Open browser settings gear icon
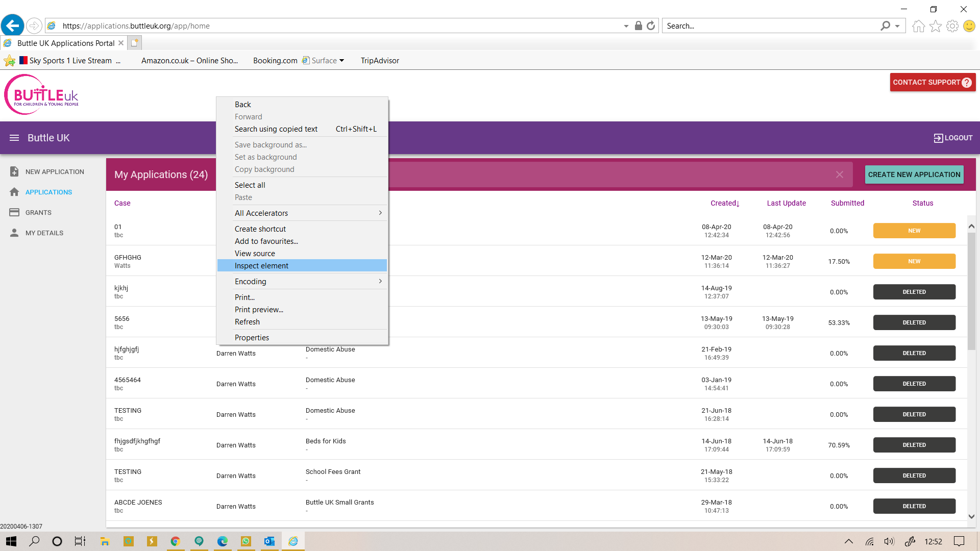This screenshot has height=551, width=980. tap(952, 26)
